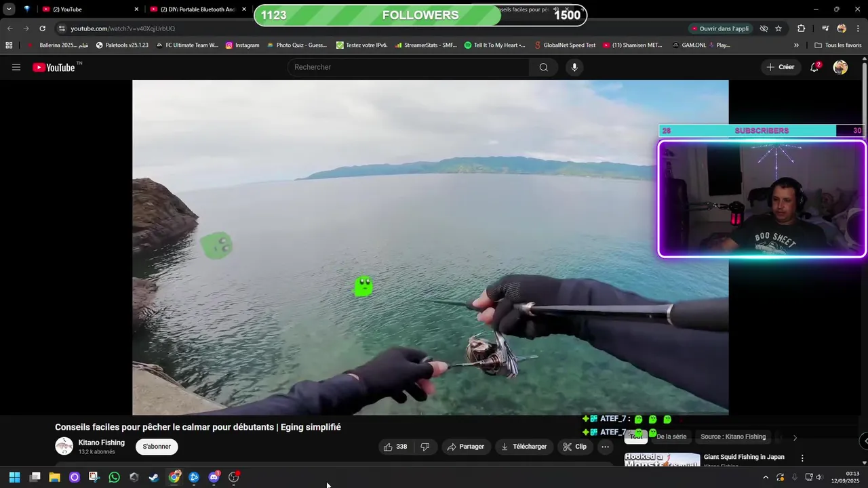
Task: Expand the tab search dropdown arrow
Action: coord(9,9)
